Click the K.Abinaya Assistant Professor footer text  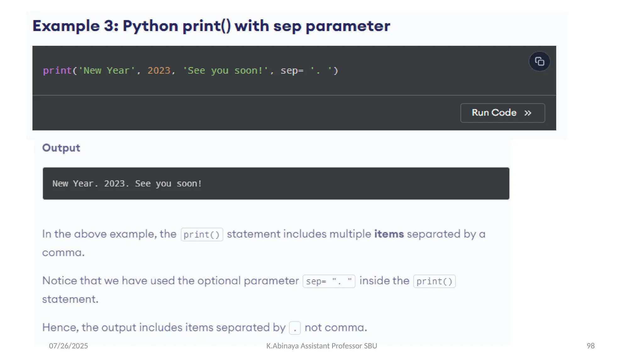321,346
